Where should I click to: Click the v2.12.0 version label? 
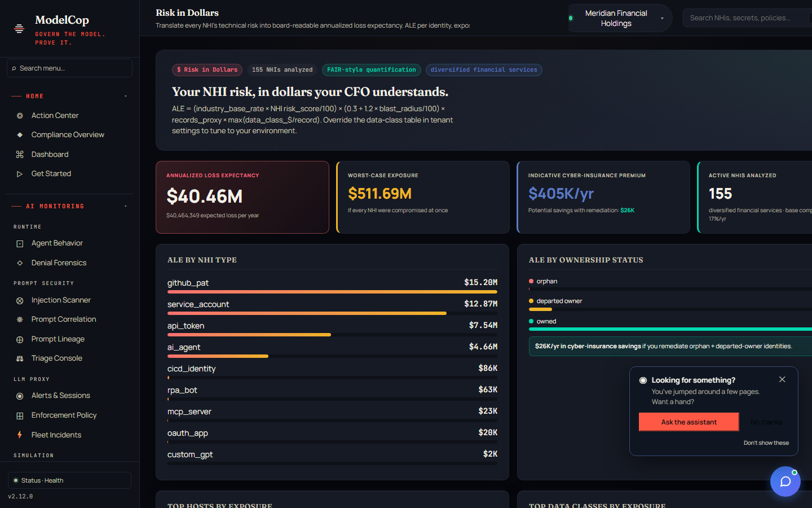pos(20,497)
